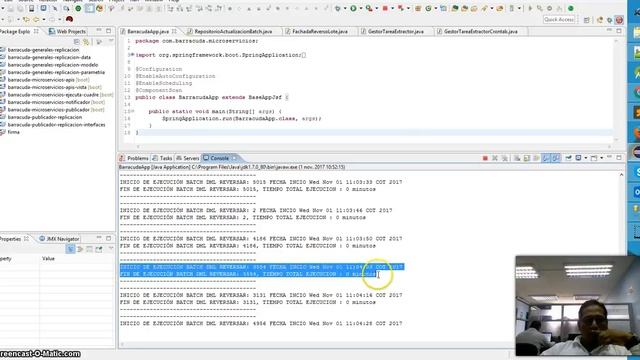
Task: Collapse the main method fold on line 15
Action: pyautogui.click(x=133, y=111)
